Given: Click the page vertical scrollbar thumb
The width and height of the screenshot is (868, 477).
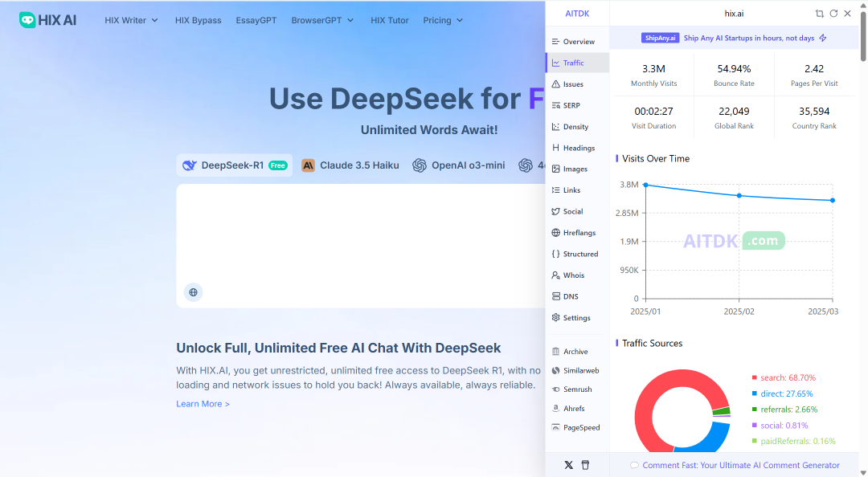Looking at the screenshot, I should [x=863, y=36].
